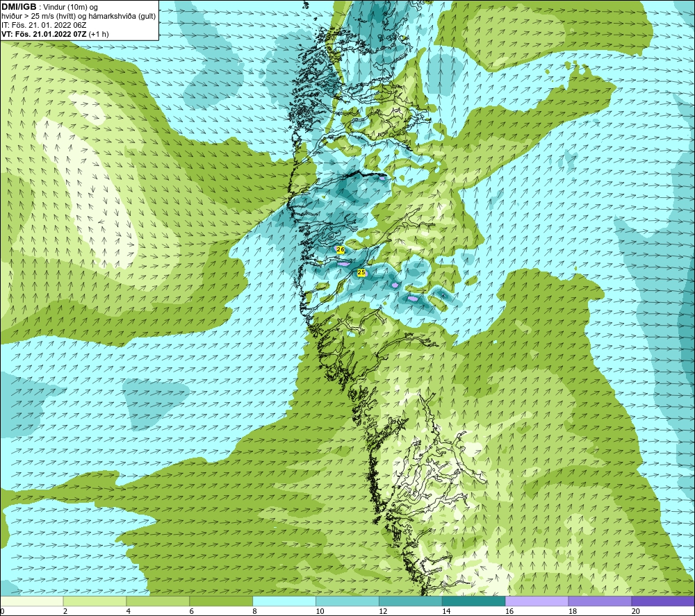Pick the dark teal 14–16 m/s legend swatch
The image size is (695, 616).
pyautogui.click(x=474, y=601)
